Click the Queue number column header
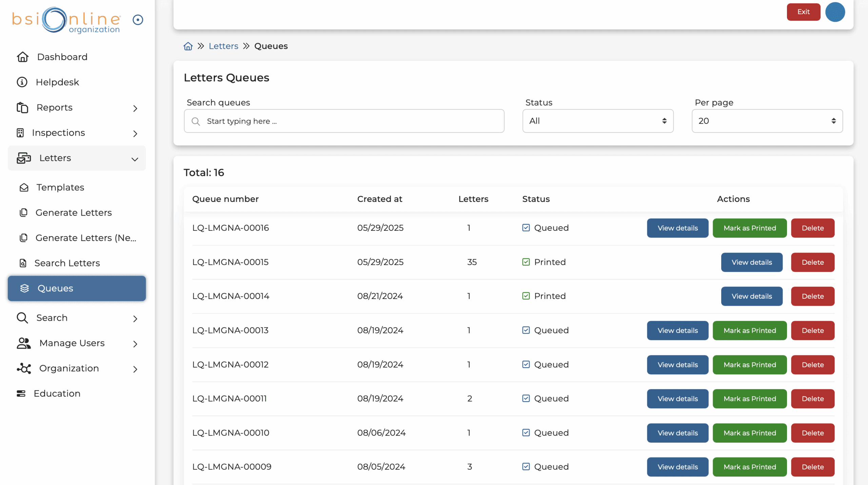 [x=225, y=199]
